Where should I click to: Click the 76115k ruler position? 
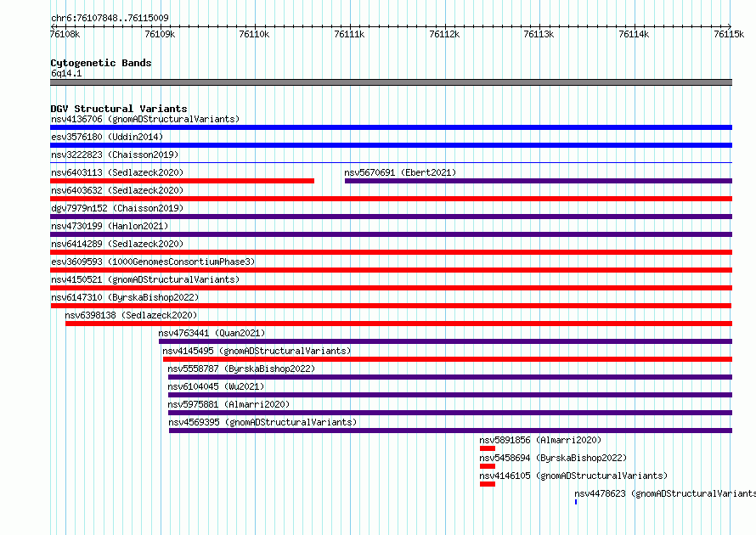click(729, 34)
